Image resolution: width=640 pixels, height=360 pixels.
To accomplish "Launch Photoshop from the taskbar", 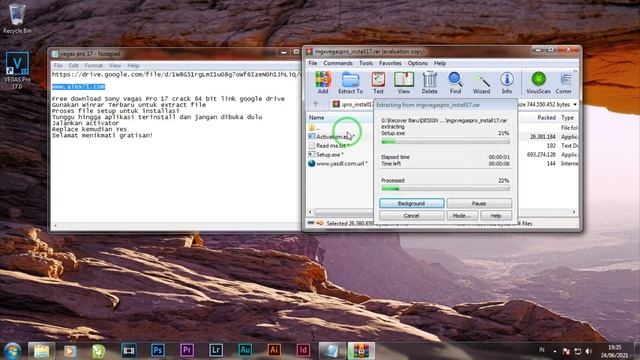I will pyautogui.click(x=158, y=350).
